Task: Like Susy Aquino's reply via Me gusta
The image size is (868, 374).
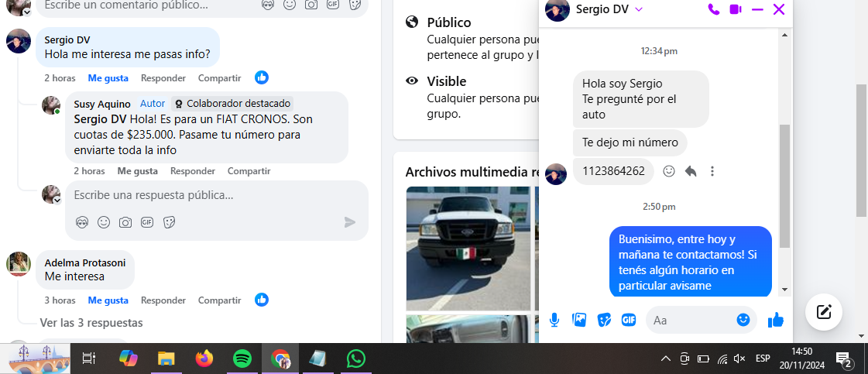Action: point(137,171)
